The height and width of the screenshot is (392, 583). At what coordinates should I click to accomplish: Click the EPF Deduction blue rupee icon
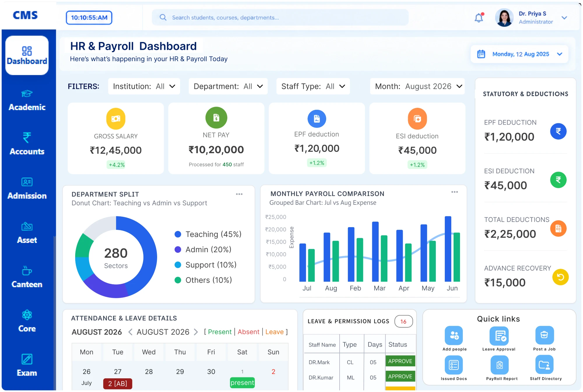(558, 131)
